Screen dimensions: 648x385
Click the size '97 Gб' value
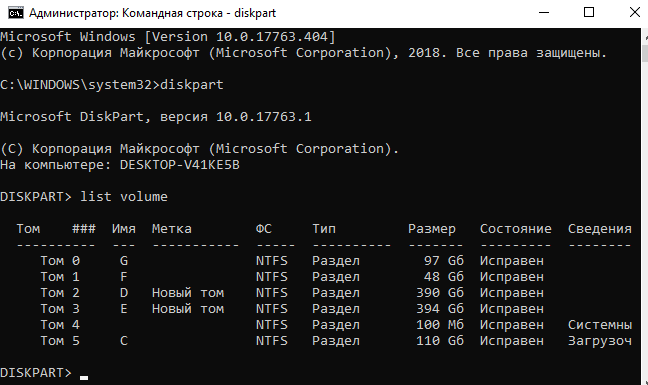[444, 261]
